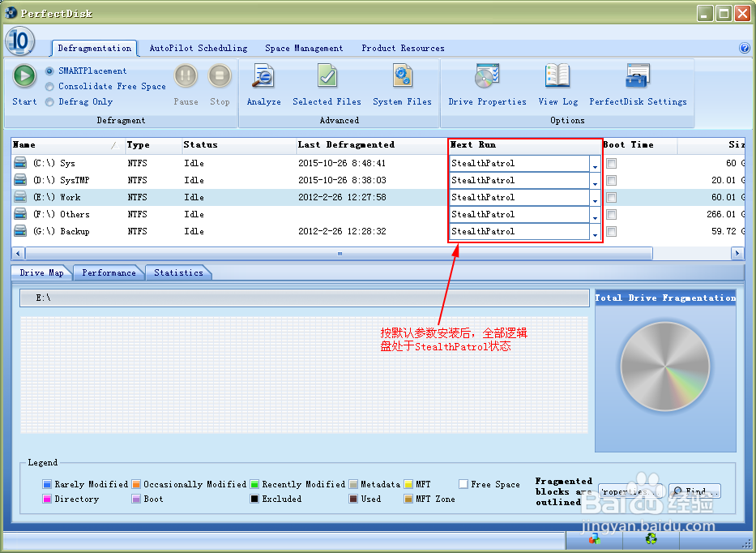This screenshot has width=756, height=553.
Task: Start defragmentation with the green play icon
Action: click(24, 76)
